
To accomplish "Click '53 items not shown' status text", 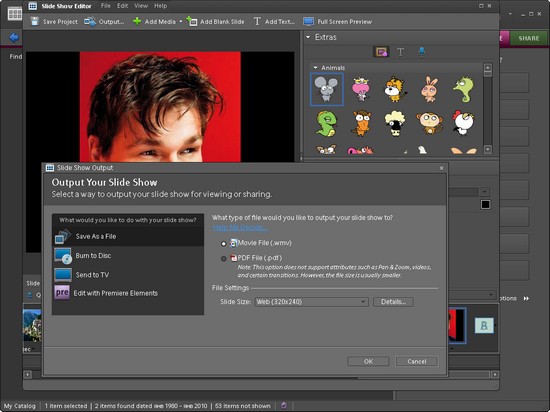I will coord(242,406).
